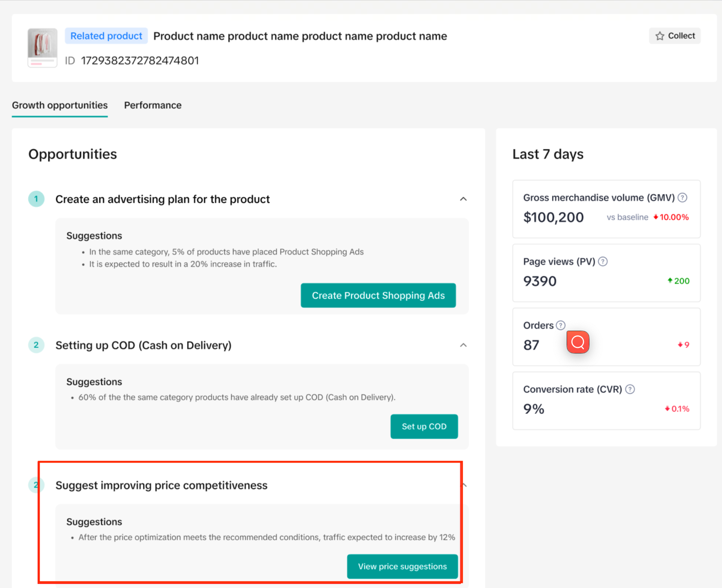Click step 1 number badge
The height and width of the screenshot is (588, 722).
[36, 199]
